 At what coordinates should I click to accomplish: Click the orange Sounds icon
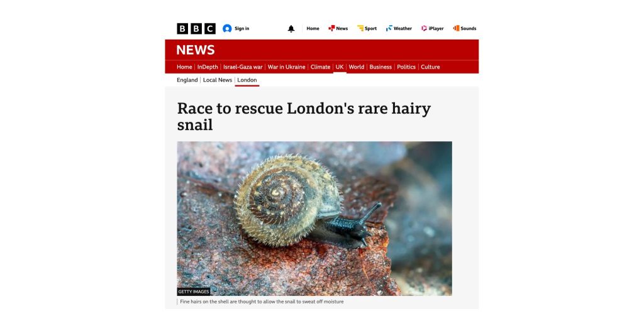(x=456, y=28)
